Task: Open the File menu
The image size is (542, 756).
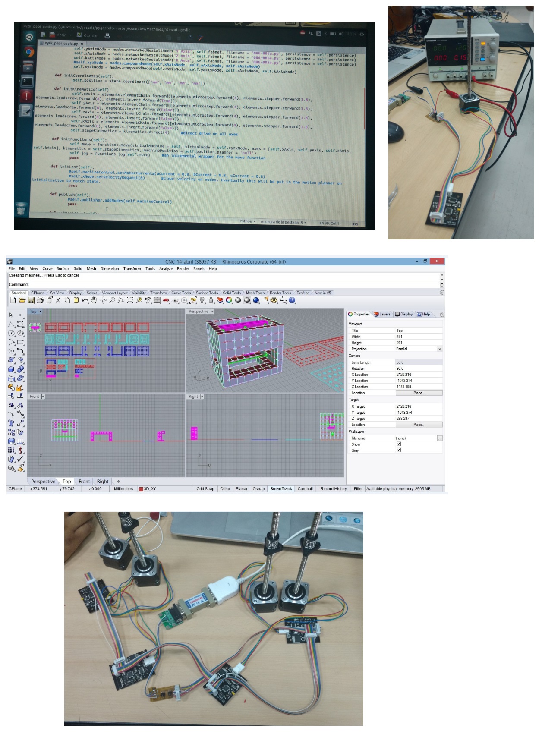Action: (12, 268)
